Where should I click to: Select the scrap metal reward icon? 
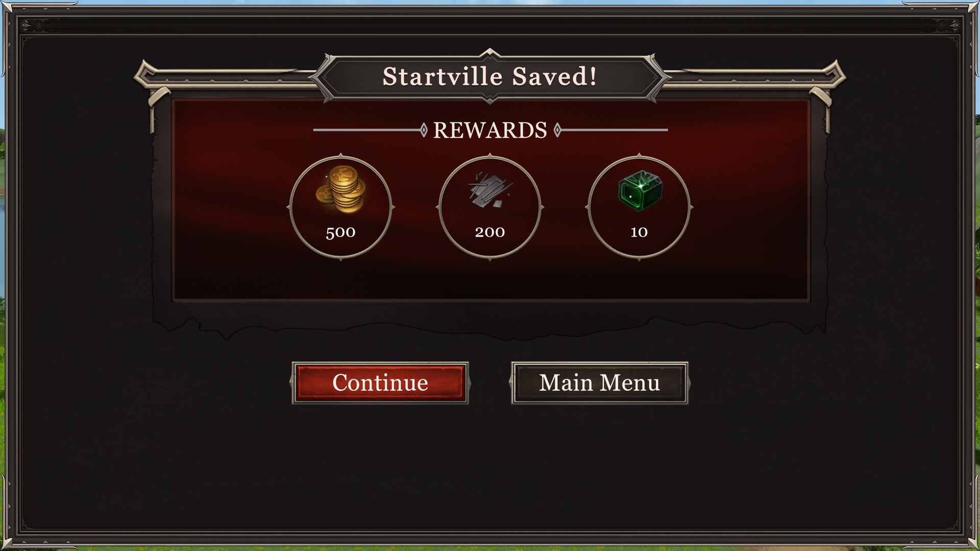point(490,190)
